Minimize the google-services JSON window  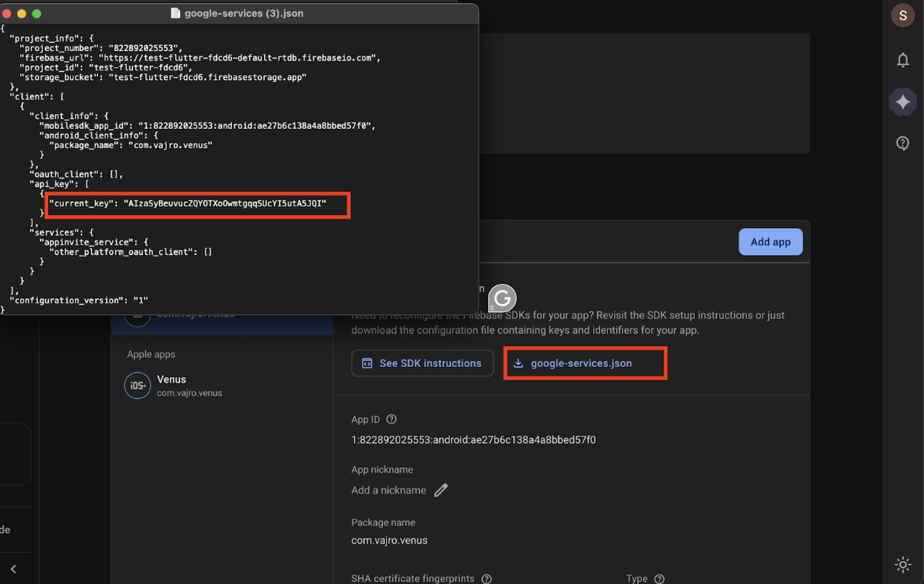click(22, 13)
